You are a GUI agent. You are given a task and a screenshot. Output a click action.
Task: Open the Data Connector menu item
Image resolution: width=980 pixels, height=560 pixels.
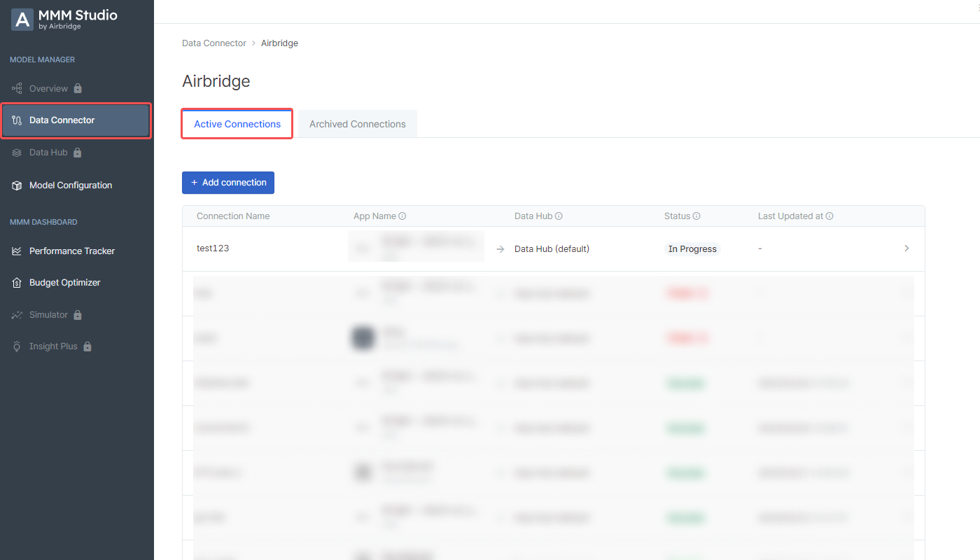tap(76, 120)
